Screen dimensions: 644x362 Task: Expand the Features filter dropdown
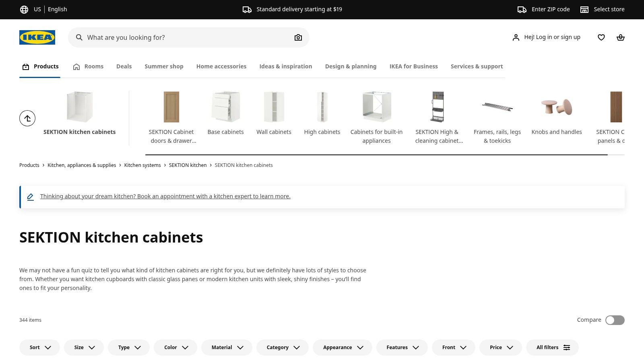[402, 348]
